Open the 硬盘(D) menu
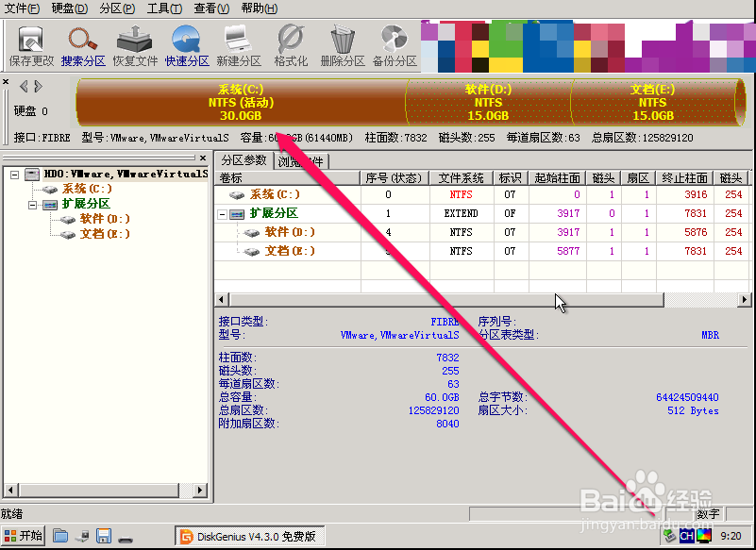Image resolution: width=756 pixels, height=550 pixels. tap(70, 8)
